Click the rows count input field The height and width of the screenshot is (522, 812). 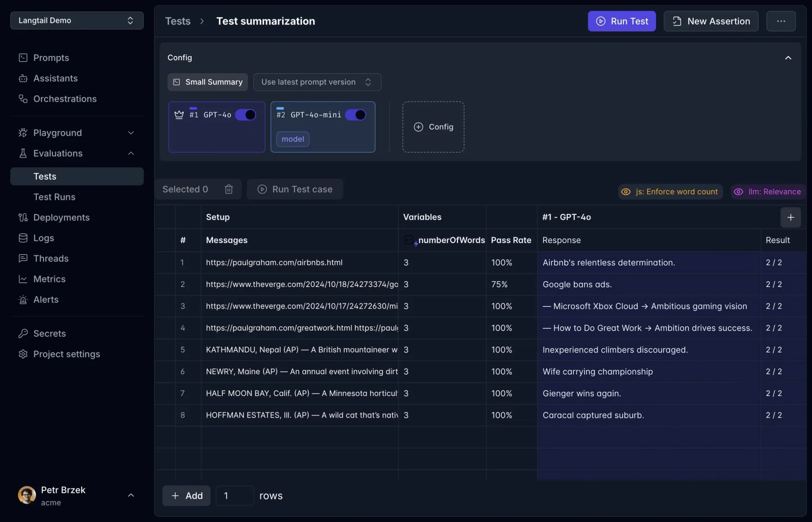(235, 496)
